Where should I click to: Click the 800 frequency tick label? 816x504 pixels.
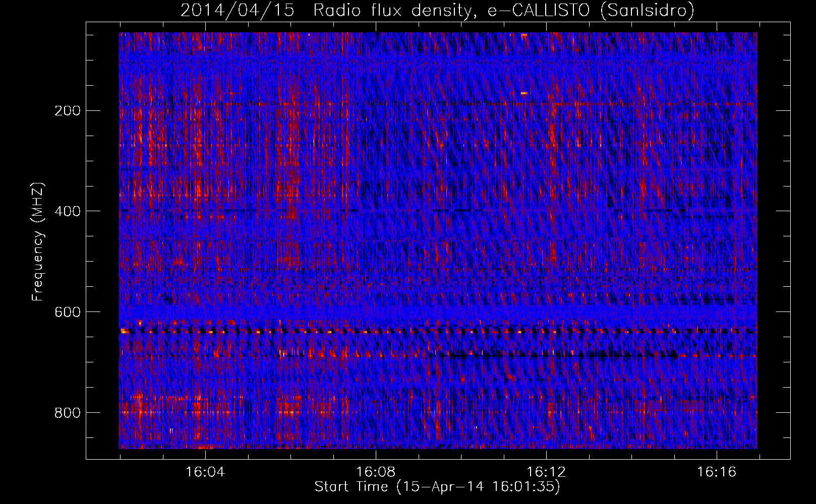[x=67, y=413]
